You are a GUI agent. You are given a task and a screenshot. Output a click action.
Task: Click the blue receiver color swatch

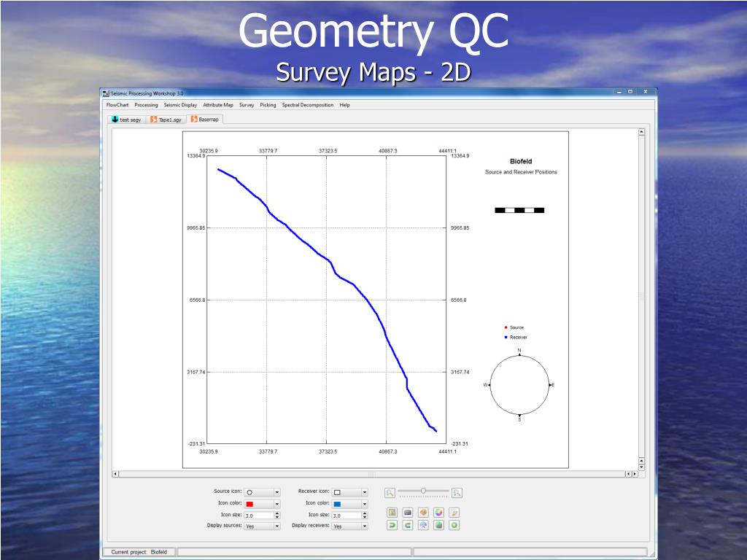pyautogui.click(x=337, y=504)
